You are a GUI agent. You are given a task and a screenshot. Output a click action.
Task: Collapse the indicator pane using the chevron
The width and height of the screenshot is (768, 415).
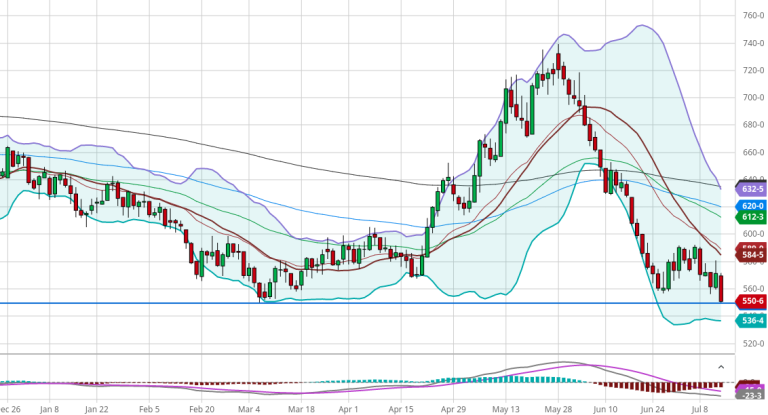722,366
